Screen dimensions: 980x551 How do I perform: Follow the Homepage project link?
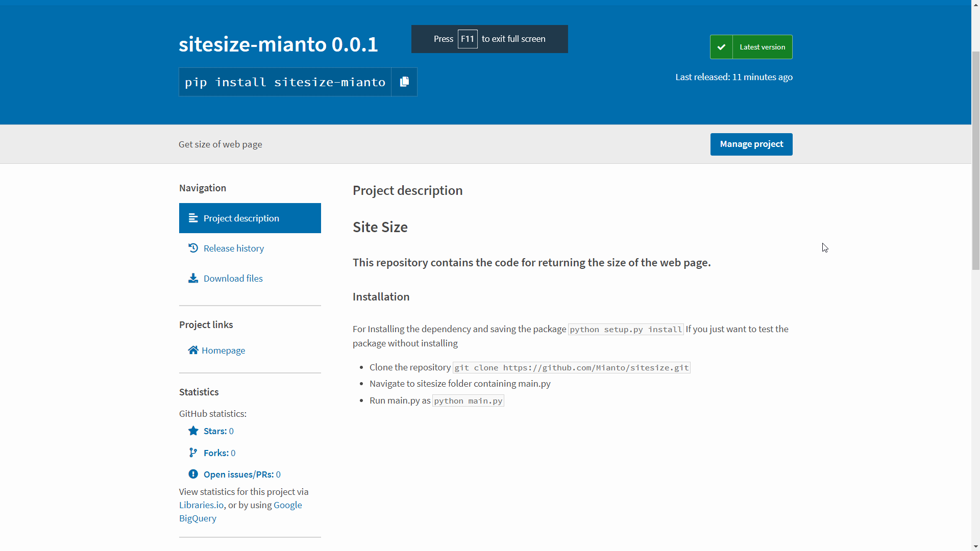click(224, 350)
